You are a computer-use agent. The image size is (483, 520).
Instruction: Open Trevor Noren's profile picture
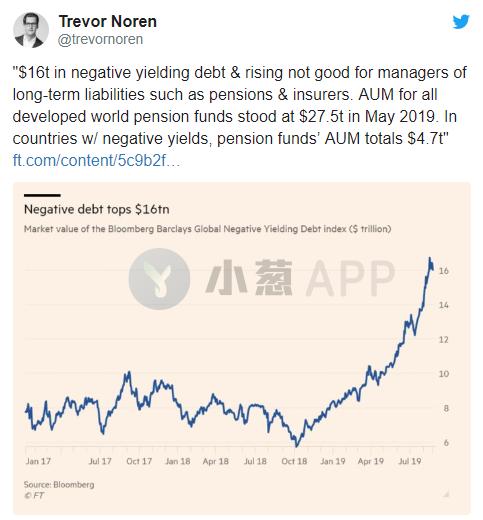(x=31, y=30)
